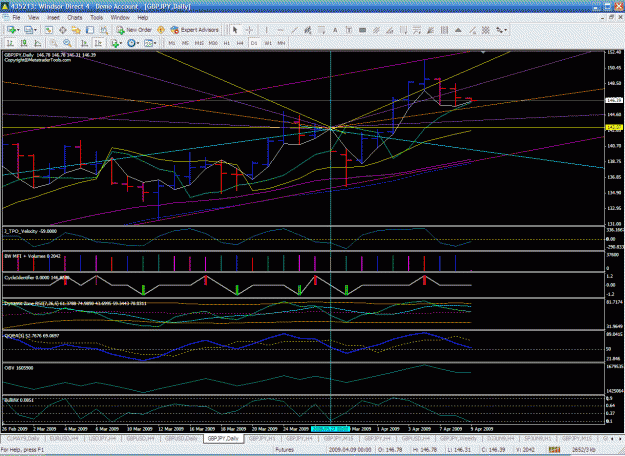Image resolution: width=625 pixels, height=456 pixels.
Task: Switch timeframe to M15
Action: pos(199,43)
